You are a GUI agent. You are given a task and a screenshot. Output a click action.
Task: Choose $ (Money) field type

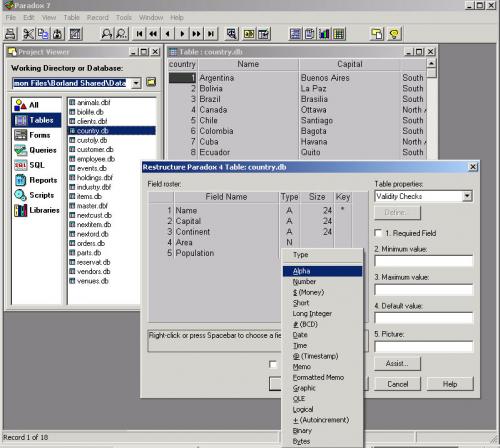tap(322, 292)
